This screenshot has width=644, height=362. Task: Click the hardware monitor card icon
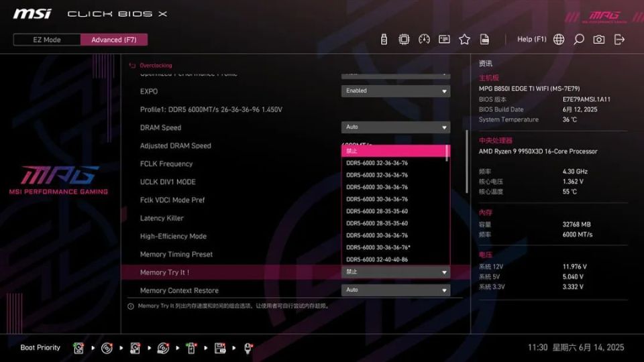[444, 40]
